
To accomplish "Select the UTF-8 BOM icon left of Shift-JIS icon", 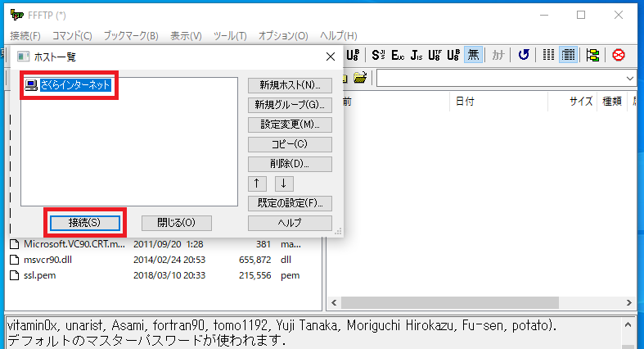I will tap(353, 55).
